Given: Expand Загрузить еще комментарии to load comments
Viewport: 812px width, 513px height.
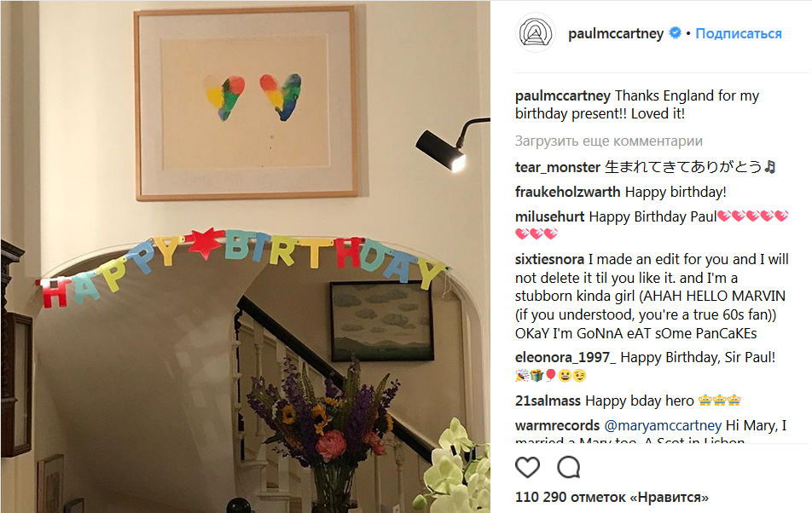Looking at the screenshot, I should click(608, 141).
